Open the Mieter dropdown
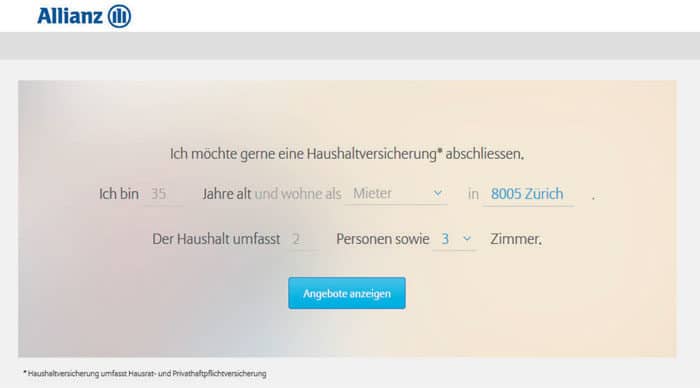This screenshot has width=700, height=388. click(396, 194)
